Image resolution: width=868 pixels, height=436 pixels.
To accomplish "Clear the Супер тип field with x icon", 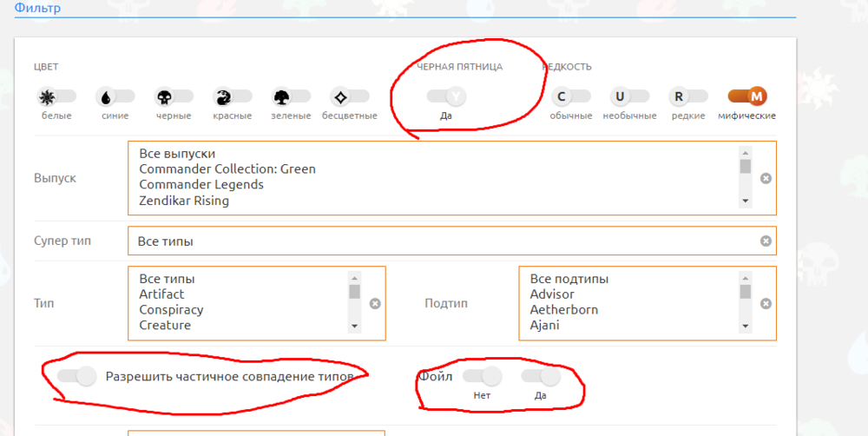I will point(766,241).
